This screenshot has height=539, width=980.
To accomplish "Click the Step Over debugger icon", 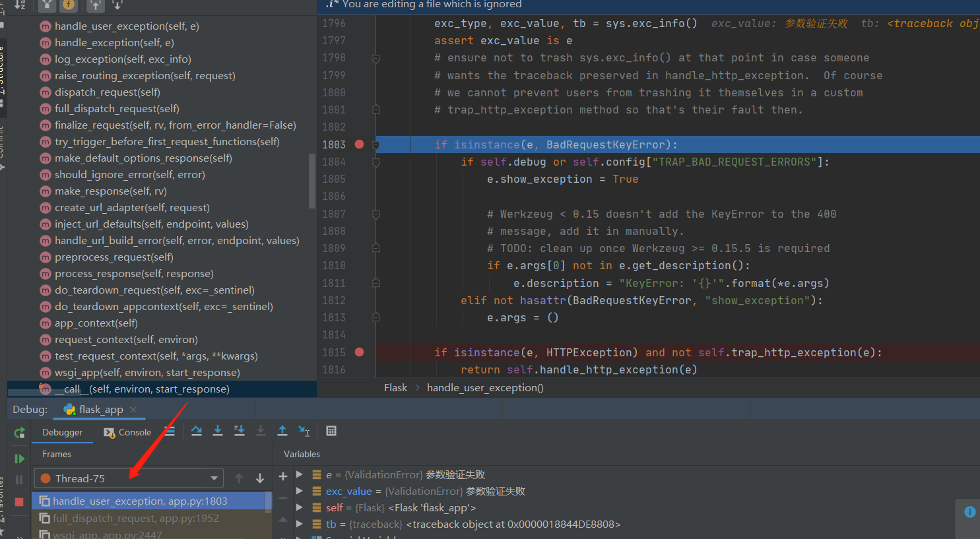I will pyautogui.click(x=196, y=431).
